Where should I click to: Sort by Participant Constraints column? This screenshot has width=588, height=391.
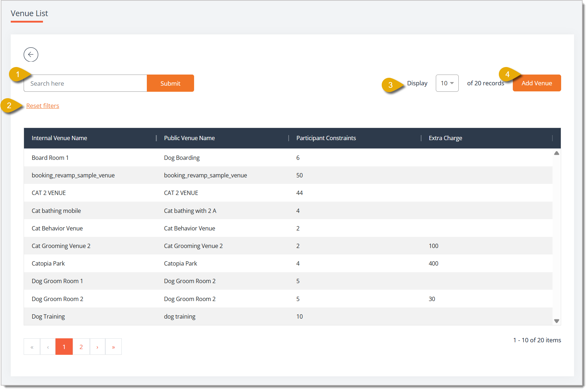(326, 138)
